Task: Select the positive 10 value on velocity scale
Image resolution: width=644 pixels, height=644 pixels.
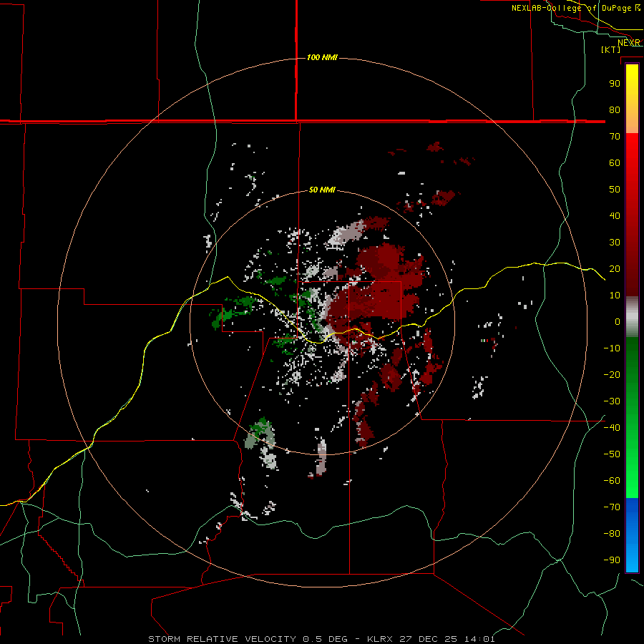Action: (x=615, y=296)
